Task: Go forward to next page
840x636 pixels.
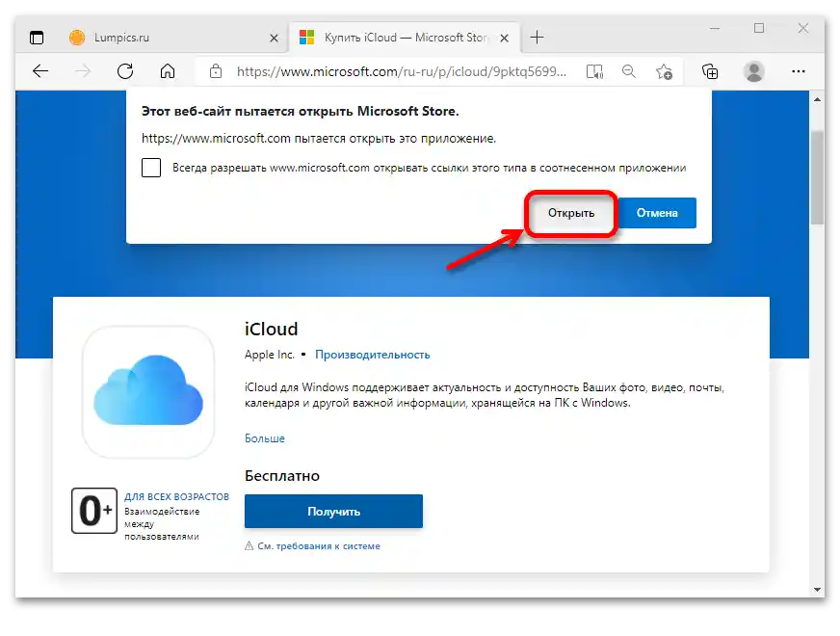Action: [83, 71]
